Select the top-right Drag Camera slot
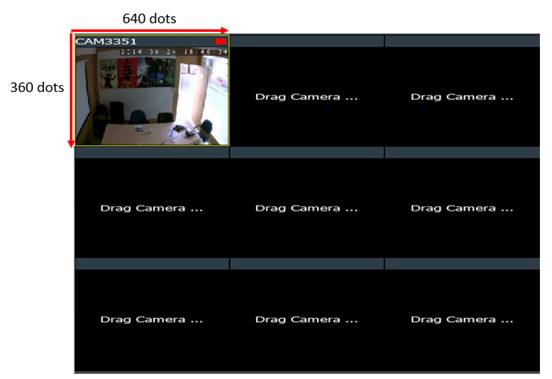The height and width of the screenshot is (379, 552). point(462,96)
